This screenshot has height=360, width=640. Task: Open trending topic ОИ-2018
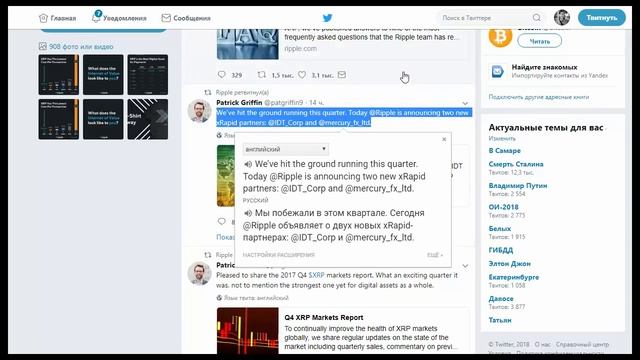pyautogui.click(x=504, y=207)
